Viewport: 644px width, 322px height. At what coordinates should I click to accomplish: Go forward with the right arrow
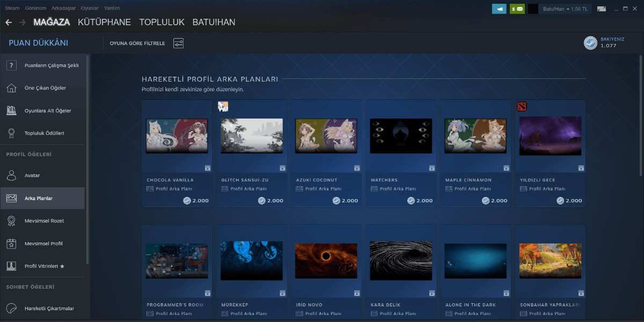tap(23, 23)
